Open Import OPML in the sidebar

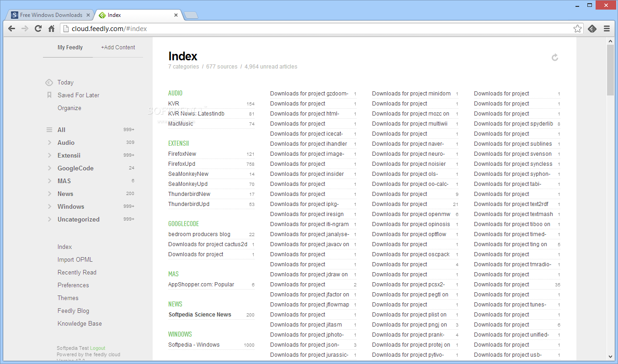(75, 259)
